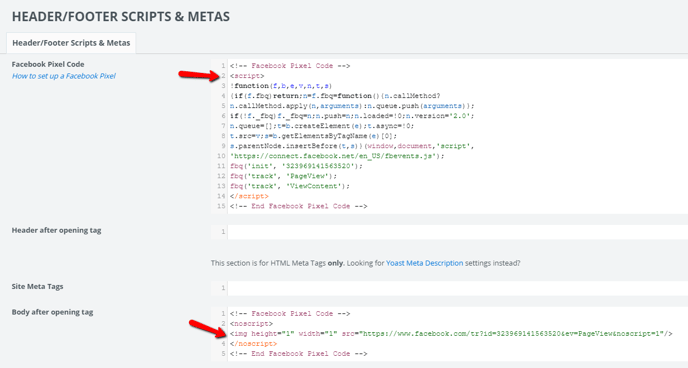The height and width of the screenshot is (368, 688).
Task: Click the End Facebook Pixel Code comment in the body editor
Action: pyautogui.click(x=298, y=354)
